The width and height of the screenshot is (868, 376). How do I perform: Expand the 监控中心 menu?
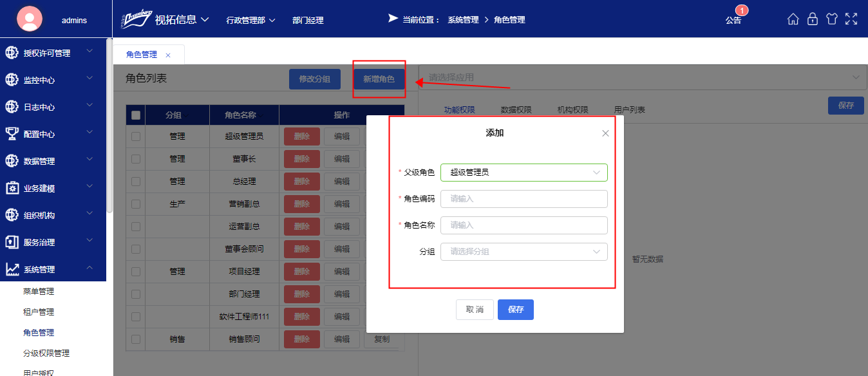coord(90,78)
